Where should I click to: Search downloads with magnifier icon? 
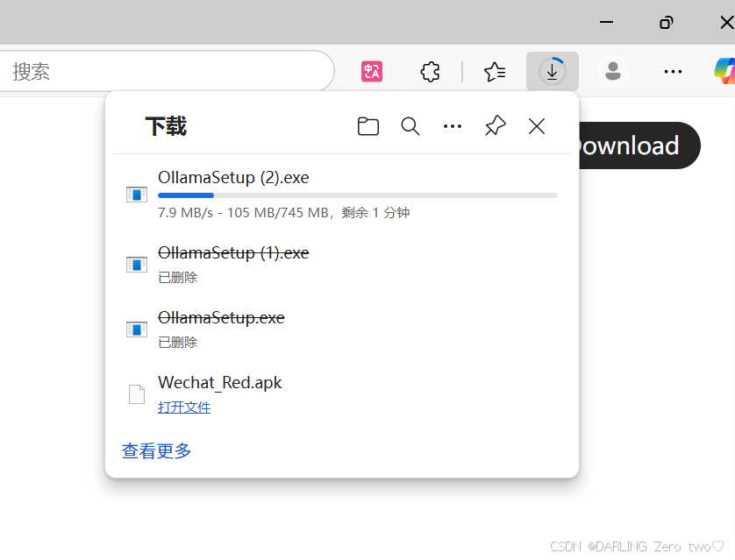410,126
